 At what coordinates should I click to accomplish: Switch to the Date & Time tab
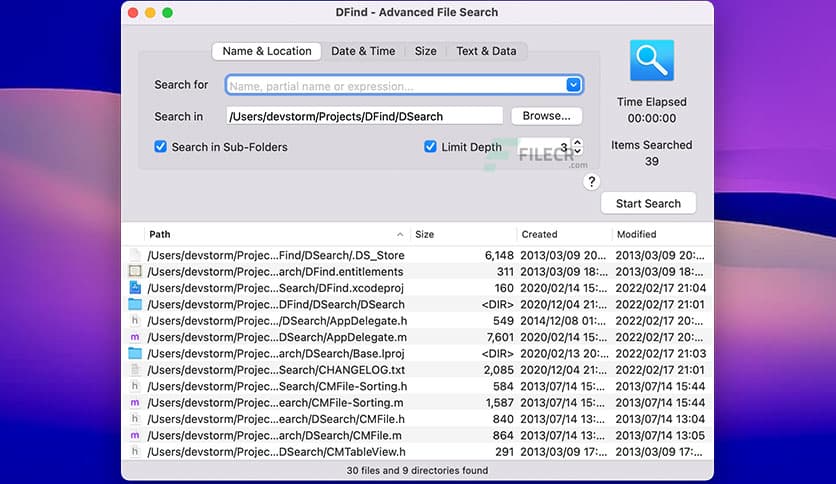tap(363, 51)
